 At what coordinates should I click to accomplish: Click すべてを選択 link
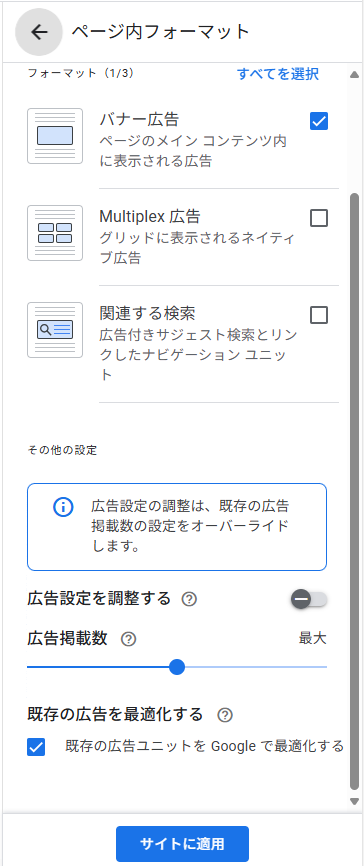tap(278, 74)
